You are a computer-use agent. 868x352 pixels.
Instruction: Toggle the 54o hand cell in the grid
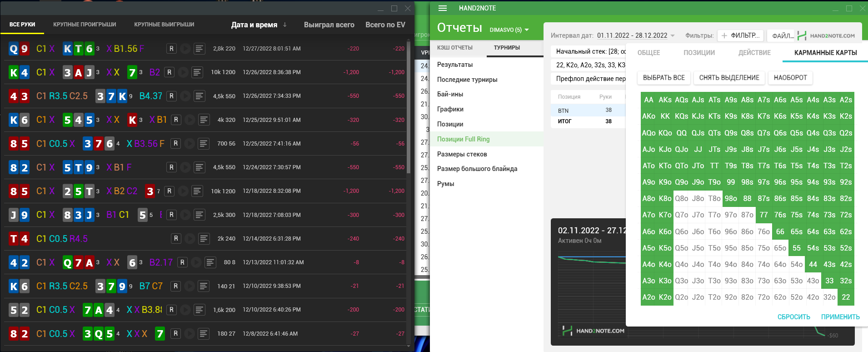click(796, 264)
